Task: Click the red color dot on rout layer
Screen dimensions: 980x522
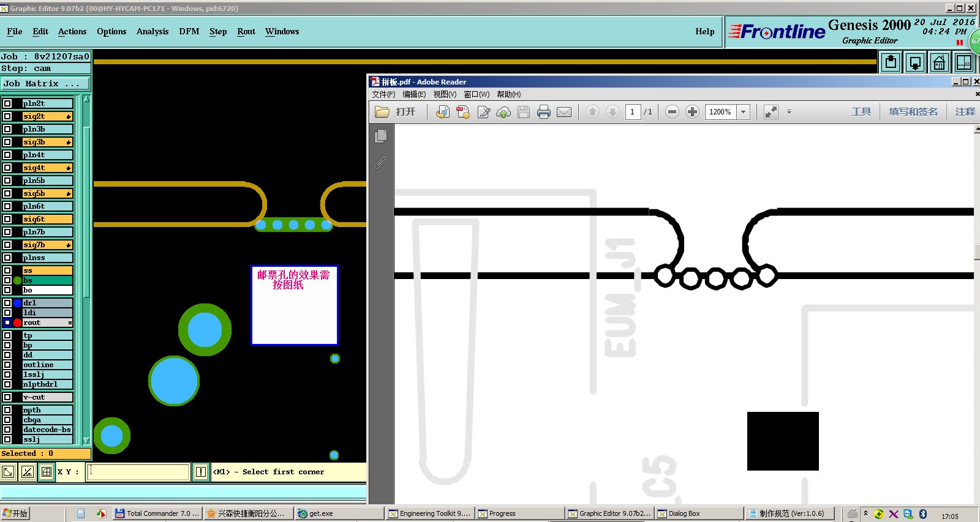Action: pos(18,323)
